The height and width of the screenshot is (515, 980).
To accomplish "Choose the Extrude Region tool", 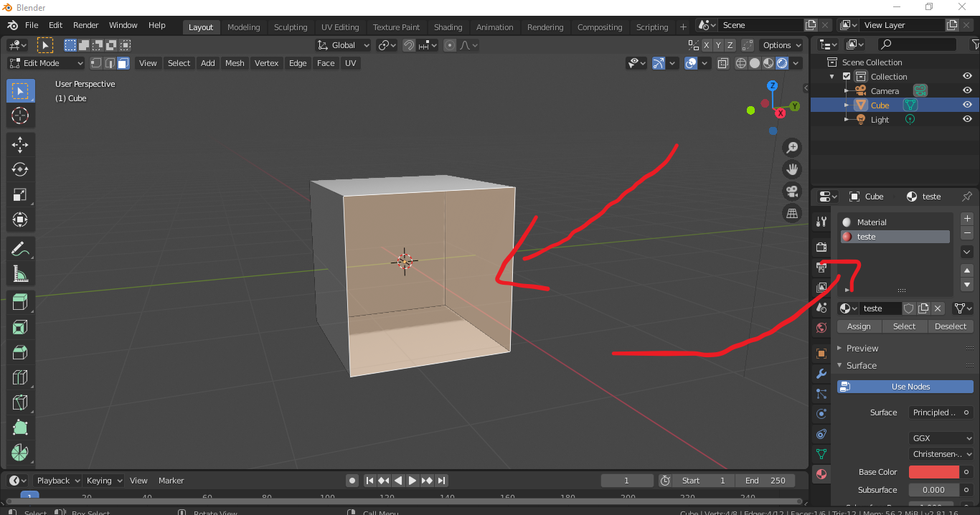I will [20, 302].
